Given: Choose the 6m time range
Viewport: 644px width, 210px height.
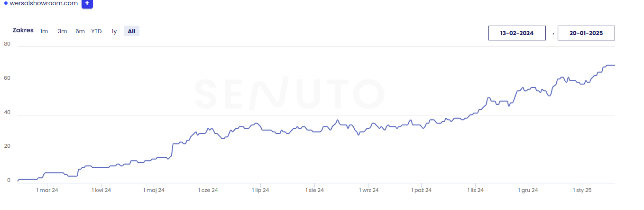Looking at the screenshot, I should (x=80, y=31).
